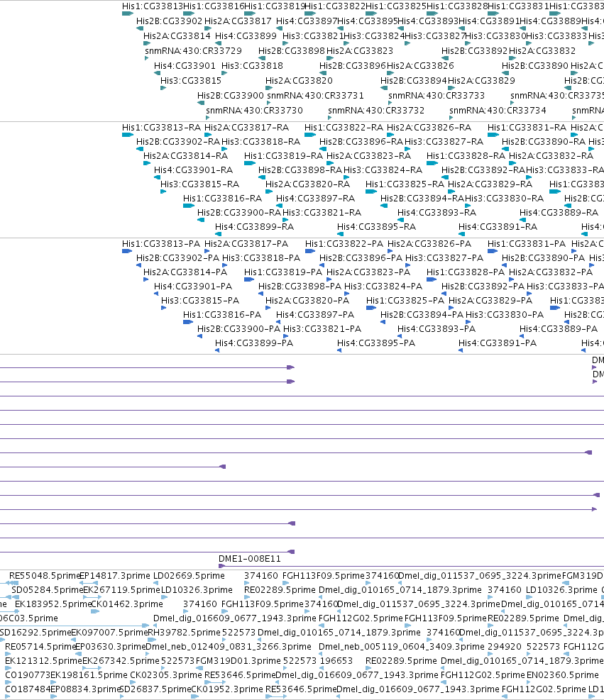Click gene label His3:CG33818
Viewport: 604px width, 700px height.
(x=253, y=66)
